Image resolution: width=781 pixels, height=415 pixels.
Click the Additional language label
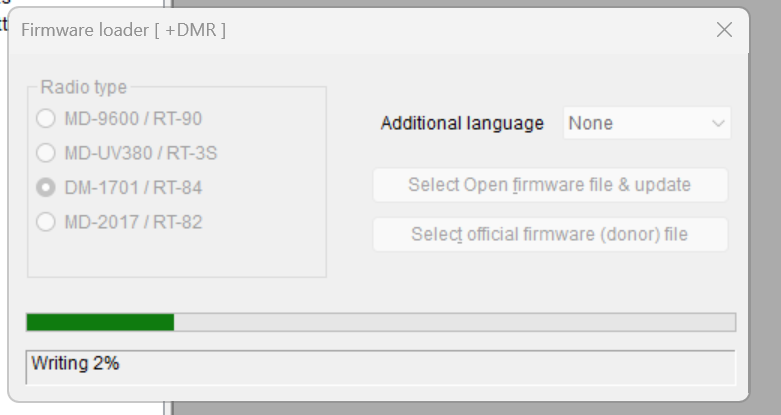pyautogui.click(x=462, y=124)
